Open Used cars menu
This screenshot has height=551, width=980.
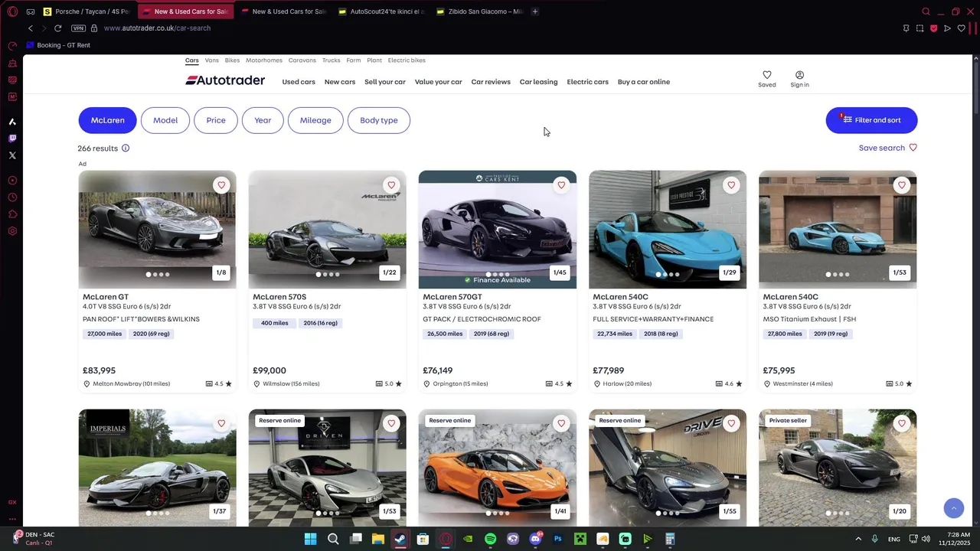tap(299, 82)
